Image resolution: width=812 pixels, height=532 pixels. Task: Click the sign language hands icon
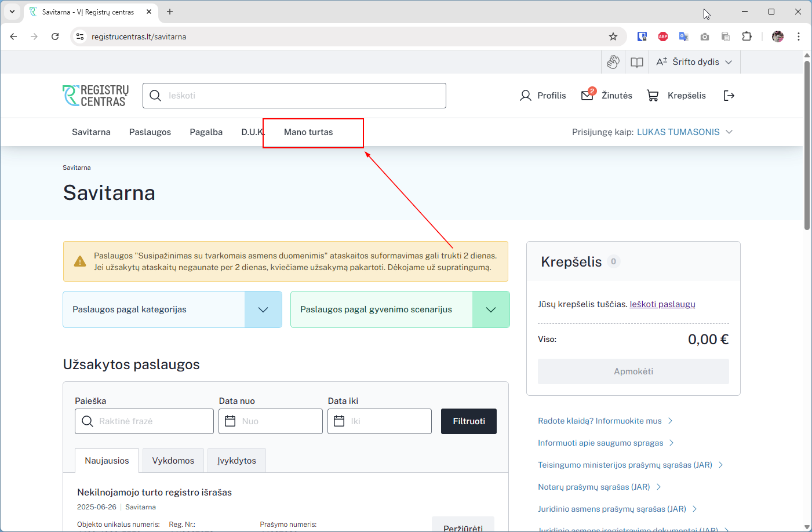click(613, 62)
